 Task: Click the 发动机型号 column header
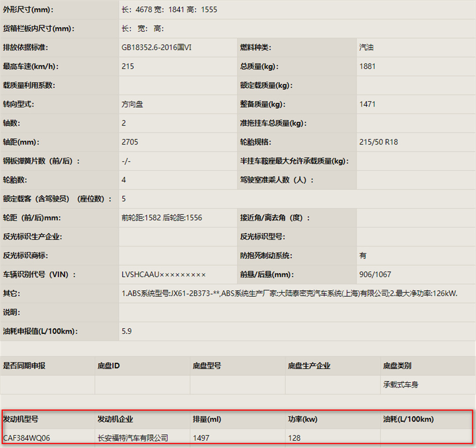[21, 419]
